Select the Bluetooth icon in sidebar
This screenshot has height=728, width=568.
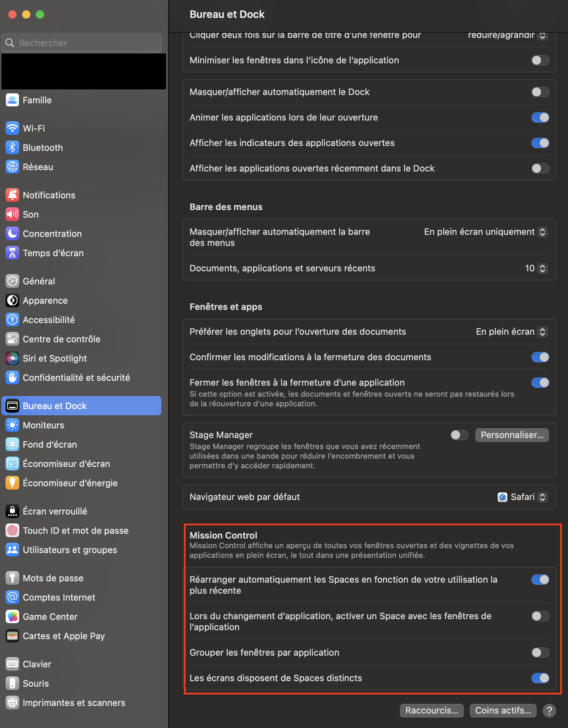tap(12, 148)
